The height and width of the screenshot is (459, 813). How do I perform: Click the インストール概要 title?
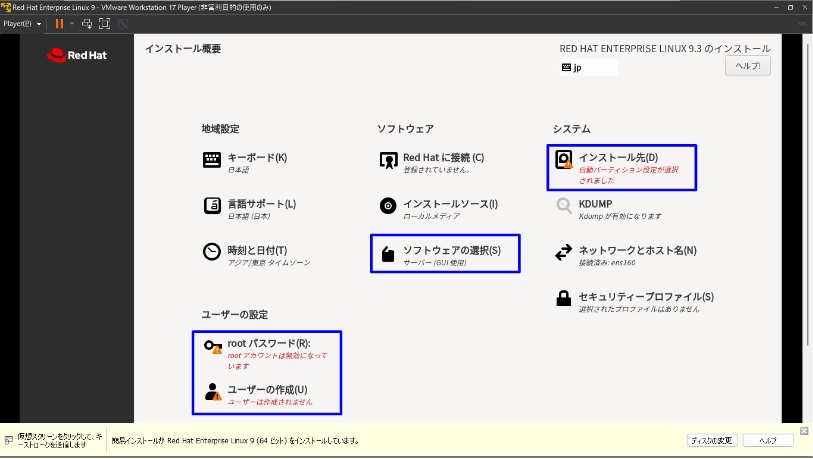pos(183,49)
